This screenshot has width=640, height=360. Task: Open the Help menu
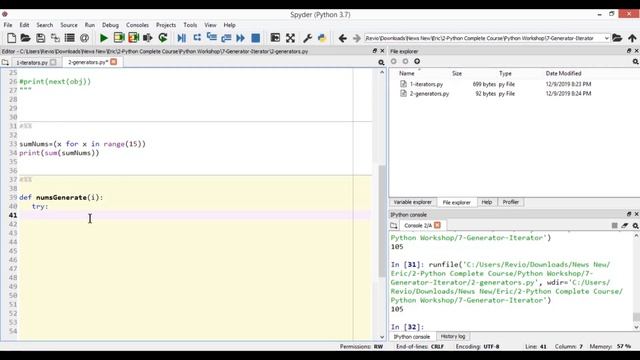pos(229,25)
